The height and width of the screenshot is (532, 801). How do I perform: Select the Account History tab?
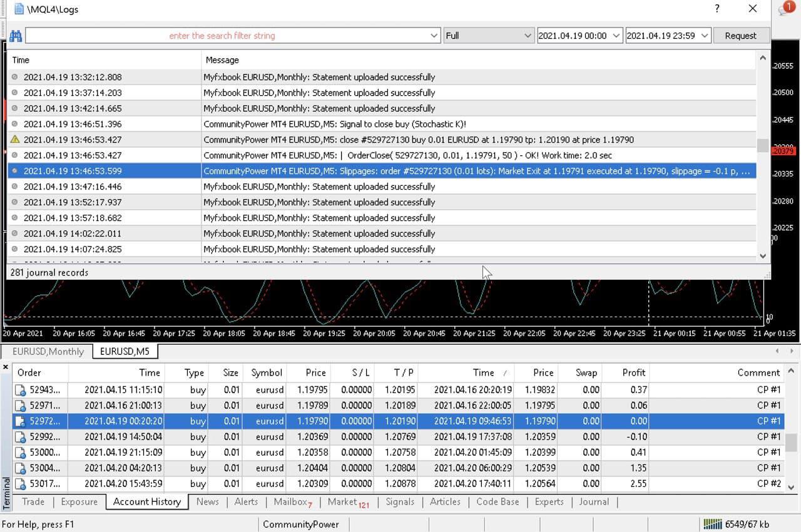[147, 501]
